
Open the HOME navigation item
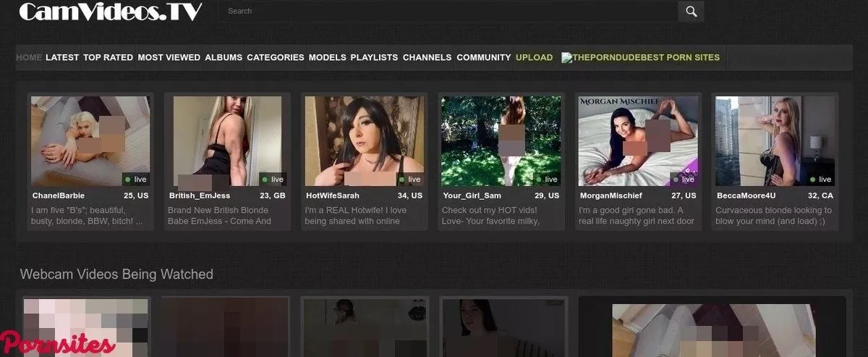point(29,57)
